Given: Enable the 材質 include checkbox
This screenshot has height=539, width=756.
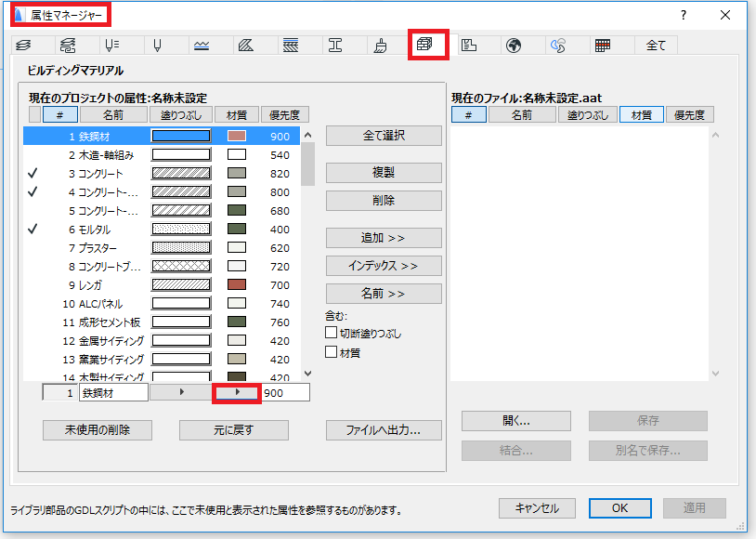Looking at the screenshot, I should [x=331, y=352].
